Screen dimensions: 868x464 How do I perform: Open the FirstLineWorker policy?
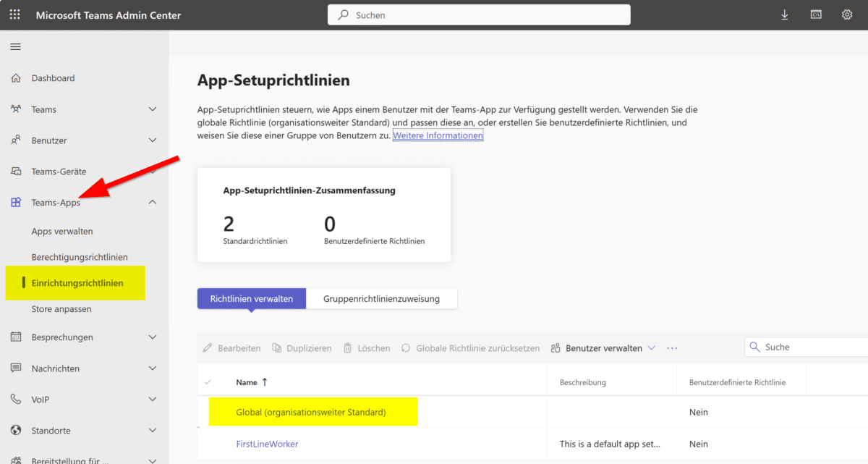pos(267,444)
